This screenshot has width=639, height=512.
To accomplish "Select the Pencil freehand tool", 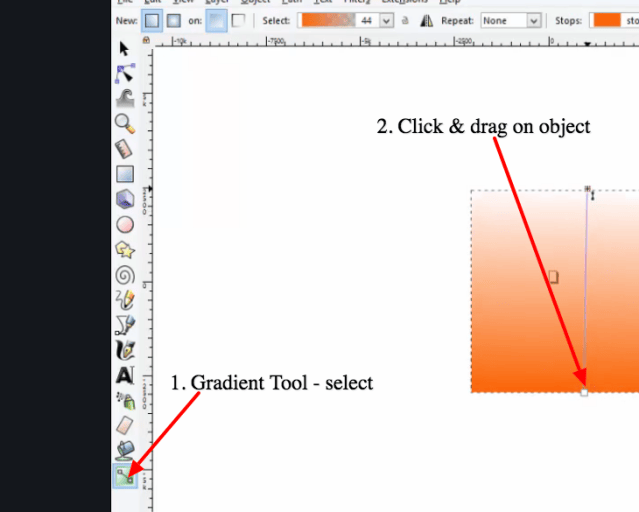I will click(125, 300).
